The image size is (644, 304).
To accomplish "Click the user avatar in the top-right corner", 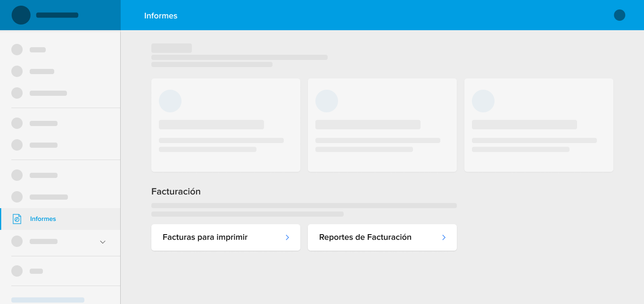I will [x=619, y=15].
